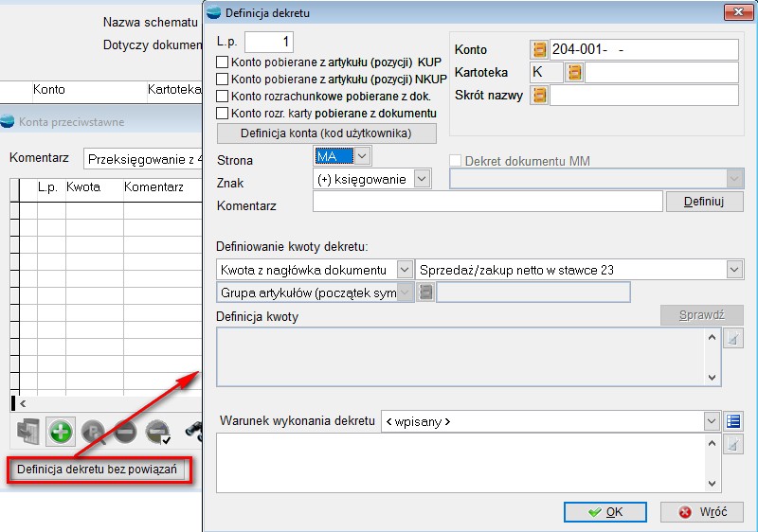Image resolution: width=758 pixels, height=532 pixels.
Task: Click the edit icon beside Definicja kwoty box
Action: (732, 338)
